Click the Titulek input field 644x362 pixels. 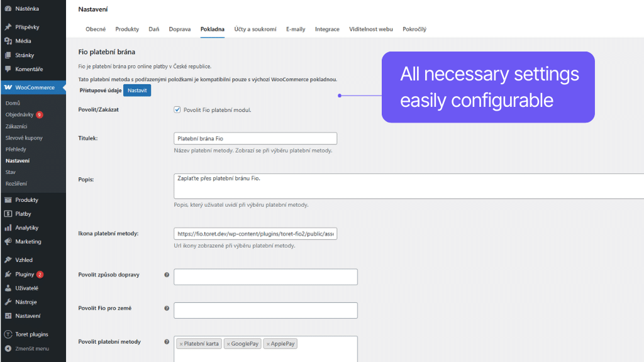coord(255,138)
